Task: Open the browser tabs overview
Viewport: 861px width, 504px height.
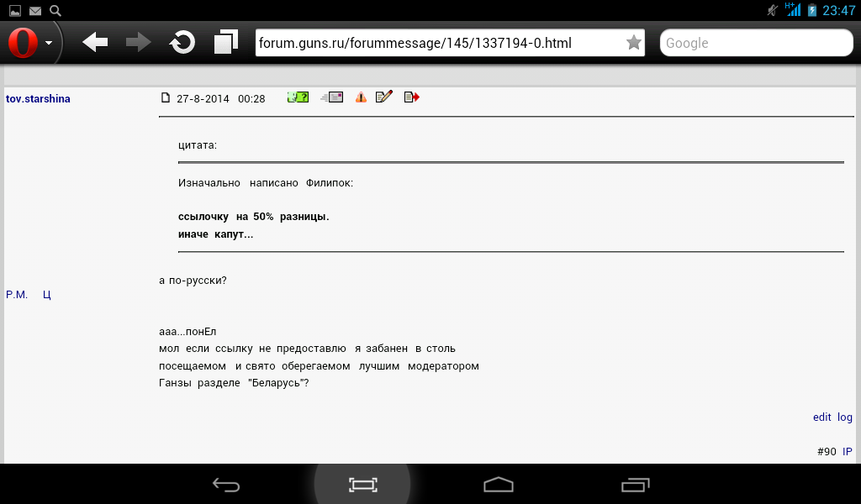Action: coord(225,43)
